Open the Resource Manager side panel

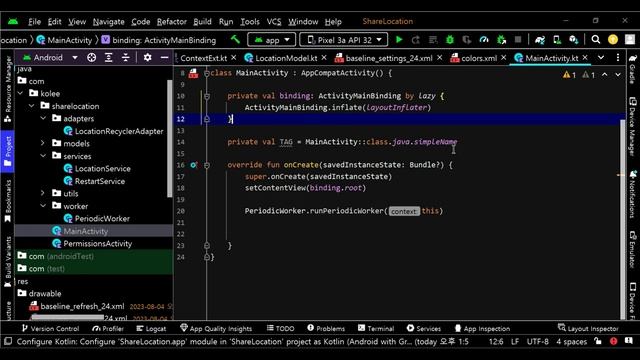[x=8, y=89]
